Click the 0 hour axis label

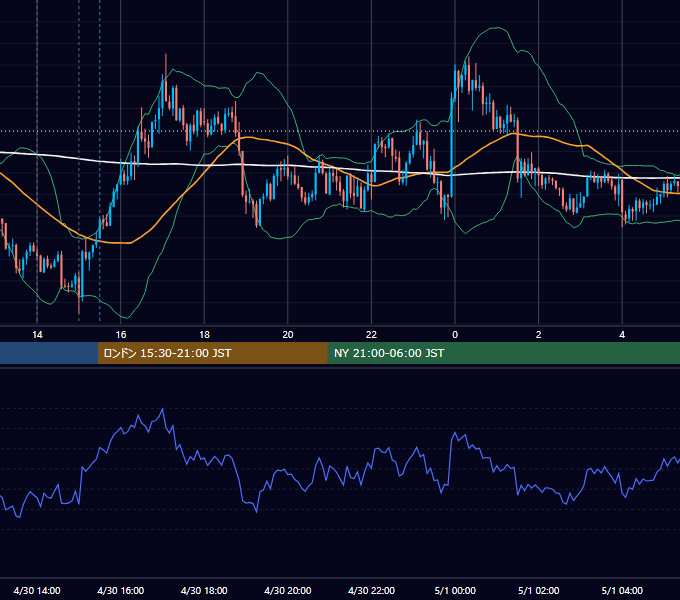pos(455,335)
